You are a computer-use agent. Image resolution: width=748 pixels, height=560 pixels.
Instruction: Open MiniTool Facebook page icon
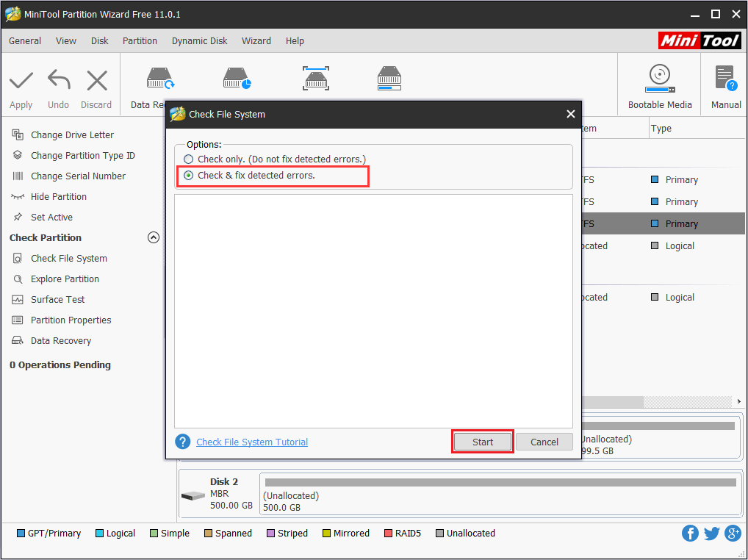click(x=690, y=533)
